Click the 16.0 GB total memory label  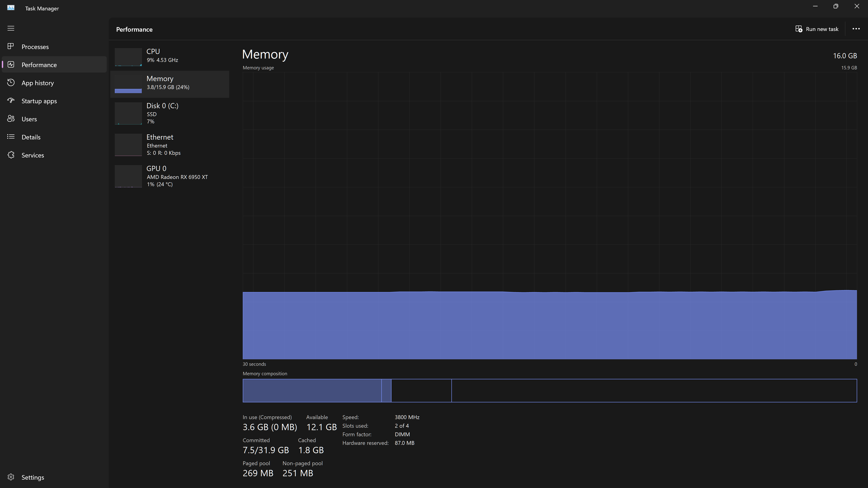pyautogui.click(x=845, y=56)
